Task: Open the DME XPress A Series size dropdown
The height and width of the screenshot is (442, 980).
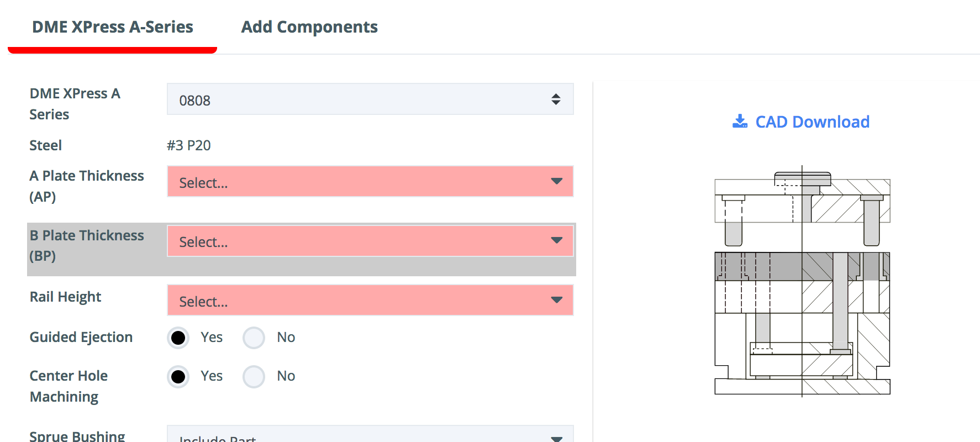Action: coord(370,99)
